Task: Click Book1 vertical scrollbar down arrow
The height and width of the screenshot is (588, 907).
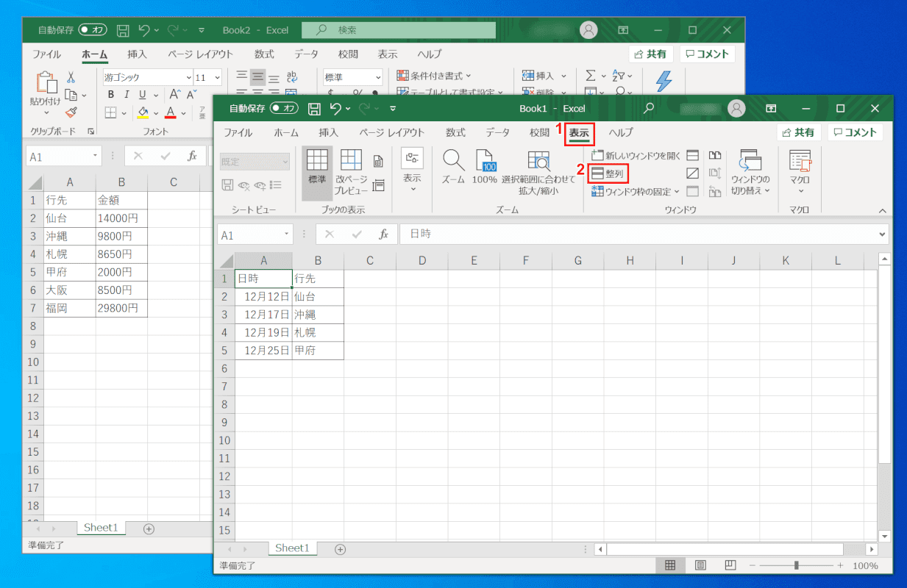Action: [885, 536]
